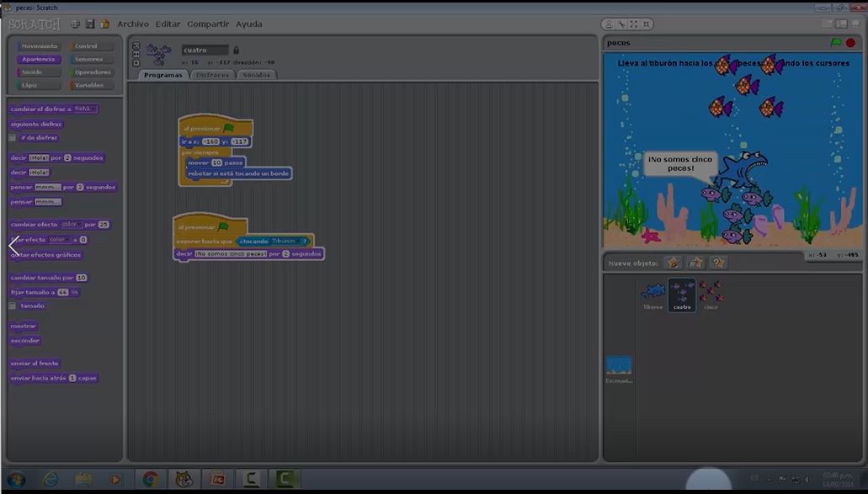The width and height of the screenshot is (868, 494).
Task: Open the Compartir menu
Action: [x=208, y=24]
